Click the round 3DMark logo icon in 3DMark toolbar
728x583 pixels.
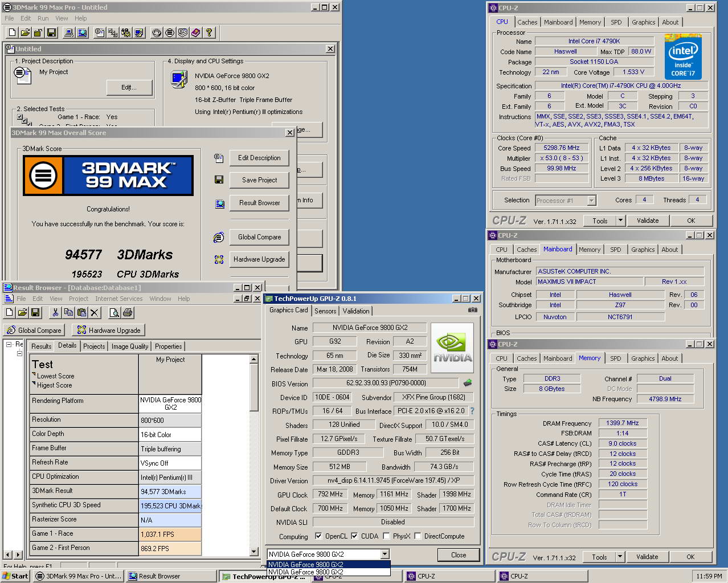[x=170, y=32]
